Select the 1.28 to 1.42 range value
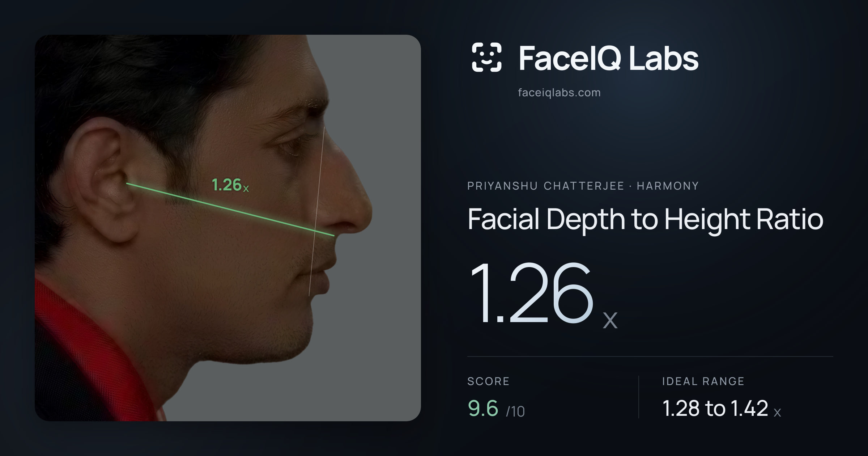Image resolution: width=868 pixels, height=456 pixels. click(x=722, y=409)
